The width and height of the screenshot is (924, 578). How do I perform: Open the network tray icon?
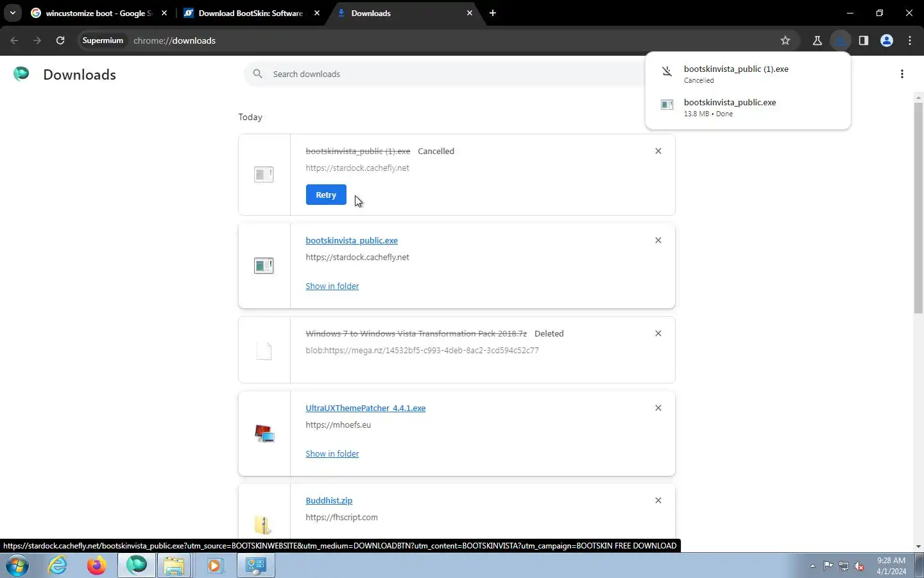point(844,566)
